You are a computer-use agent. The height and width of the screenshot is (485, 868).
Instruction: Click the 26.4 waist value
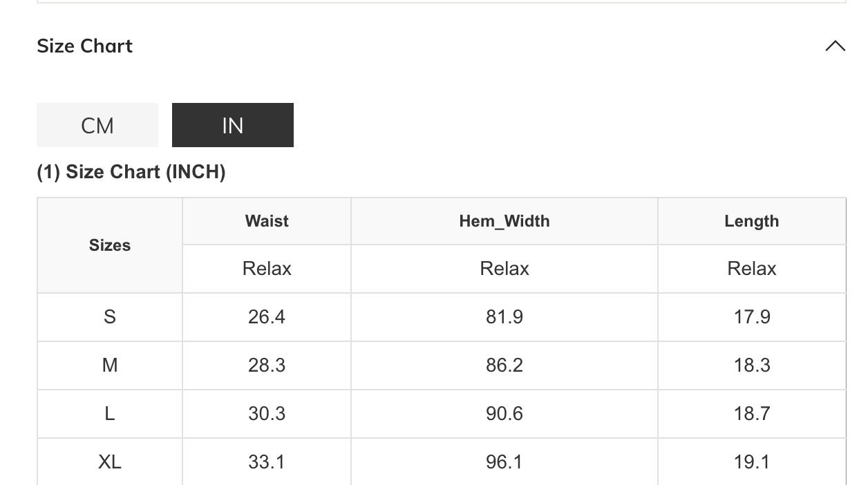click(267, 317)
